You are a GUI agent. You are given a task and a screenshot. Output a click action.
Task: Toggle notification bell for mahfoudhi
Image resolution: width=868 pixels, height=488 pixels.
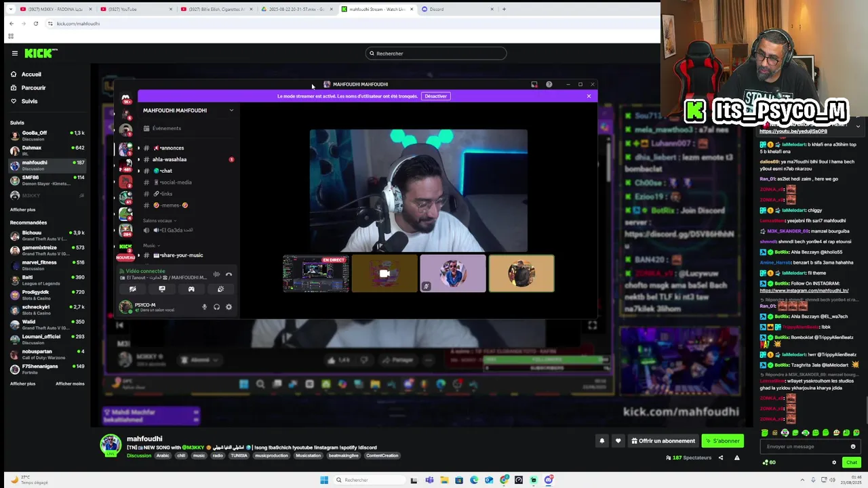point(601,441)
